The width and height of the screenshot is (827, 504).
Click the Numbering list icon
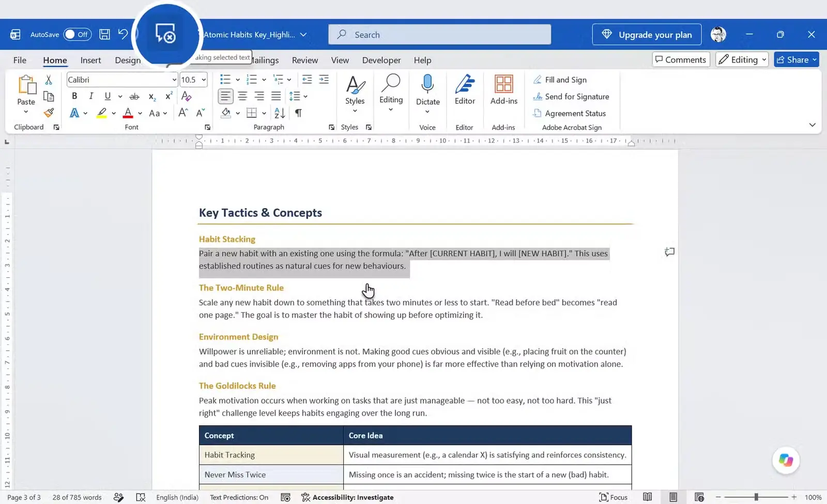[252, 80]
